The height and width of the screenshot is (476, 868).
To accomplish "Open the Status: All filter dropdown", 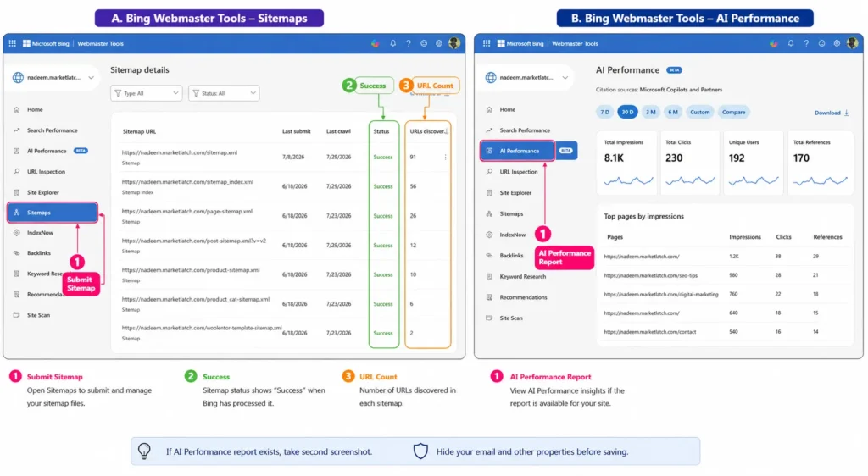I will click(224, 93).
